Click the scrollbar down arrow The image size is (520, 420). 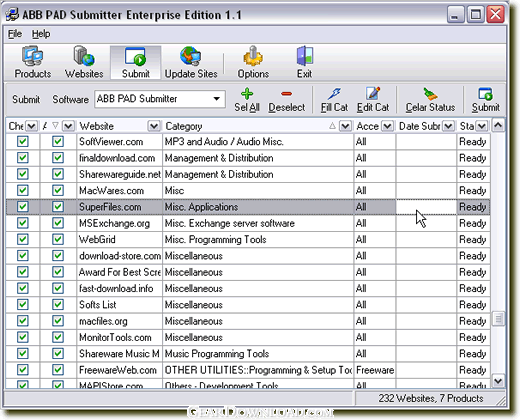point(498,380)
